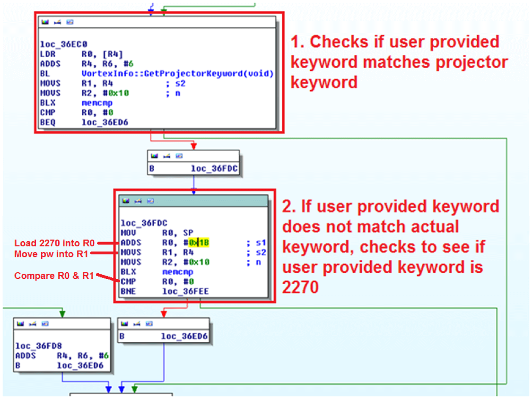Screen dimensions: 532x399
Task: Click the color icon in loc_36EC0 node header
Action: point(45,22)
